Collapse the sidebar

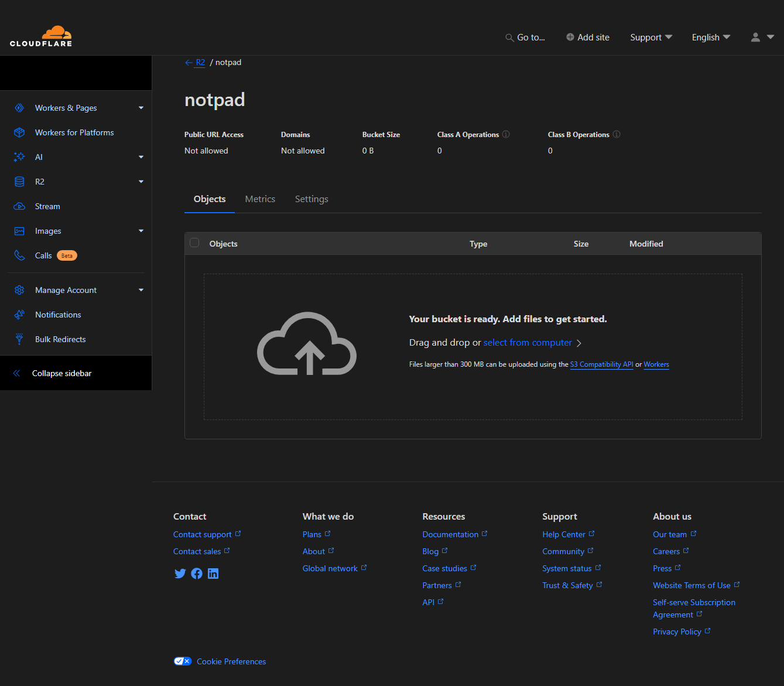pyautogui.click(x=61, y=373)
